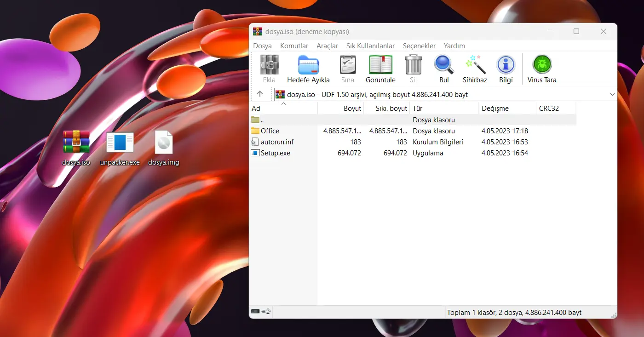Click Setup.exe Boyut value 694.072
The width and height of the screenshot is (644, 337).
click(x=349, y=153)
